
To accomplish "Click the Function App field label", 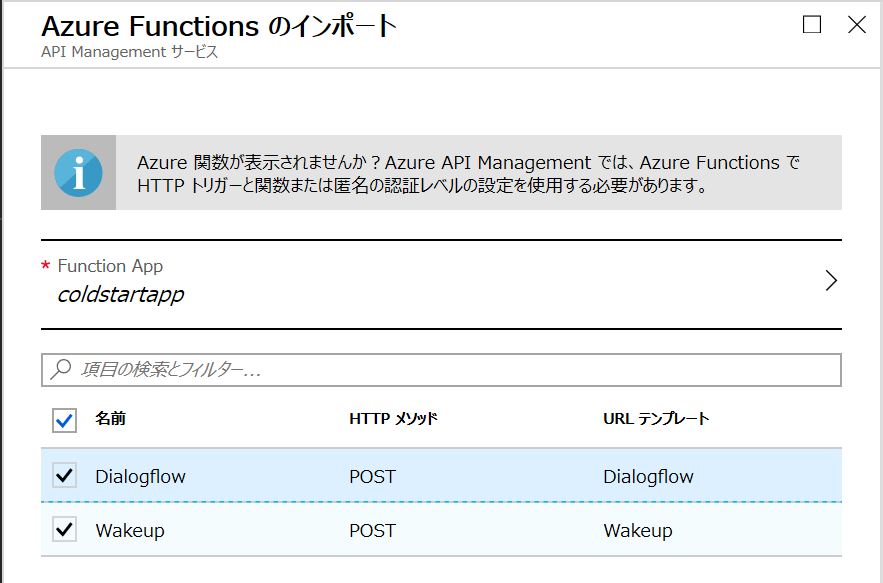I will pyautogui.click(x=110, y=266).
